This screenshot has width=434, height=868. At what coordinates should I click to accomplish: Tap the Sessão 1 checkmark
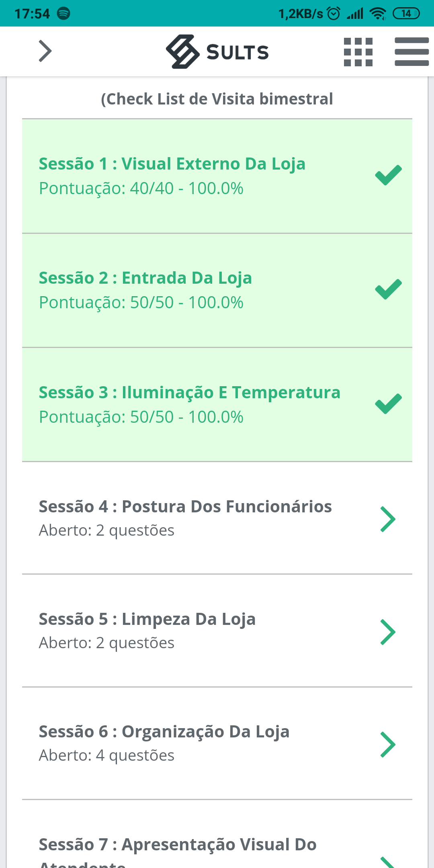coord(388,175)
